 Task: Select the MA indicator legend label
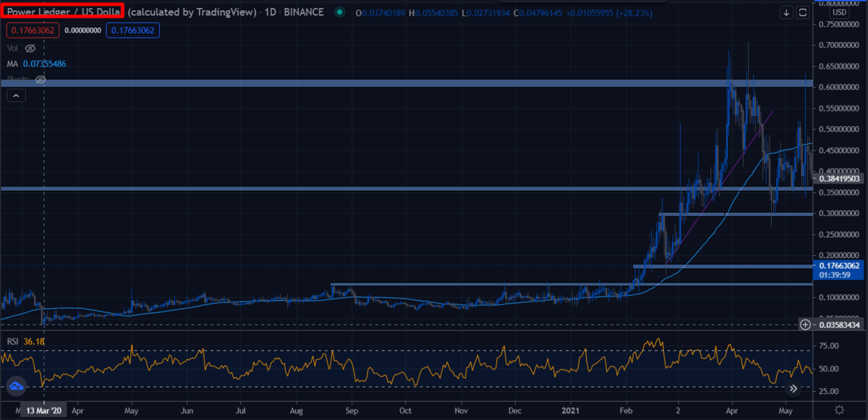tap(12, 64)
